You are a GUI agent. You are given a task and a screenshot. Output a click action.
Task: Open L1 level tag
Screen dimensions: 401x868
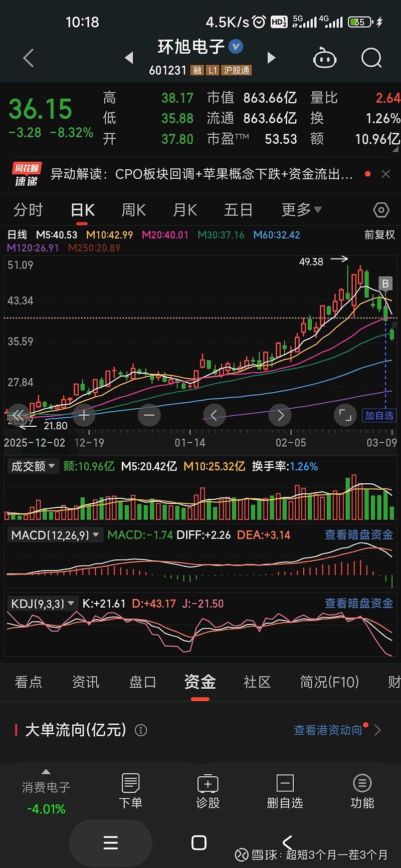213,70
